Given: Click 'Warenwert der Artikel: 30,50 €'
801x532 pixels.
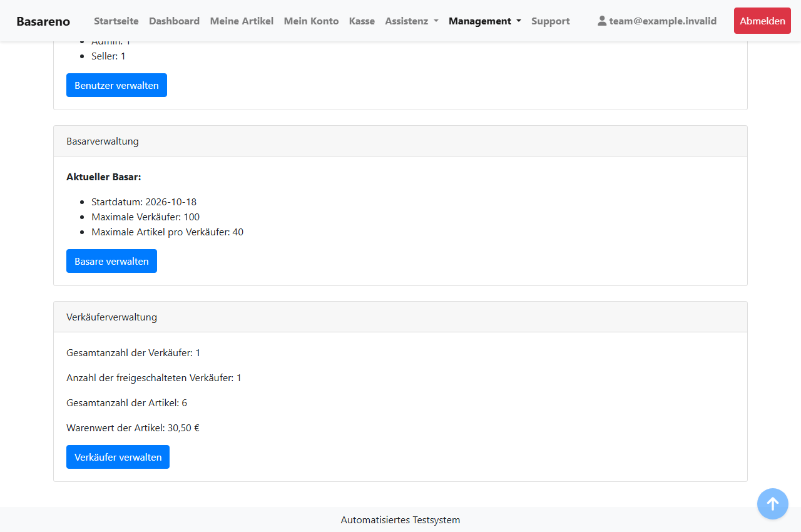Looking at the screenshot, I should pos(133,427).
